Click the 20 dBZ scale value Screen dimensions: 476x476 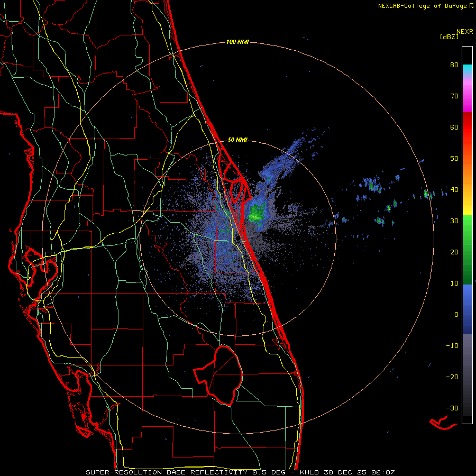(x=454, y=252)
